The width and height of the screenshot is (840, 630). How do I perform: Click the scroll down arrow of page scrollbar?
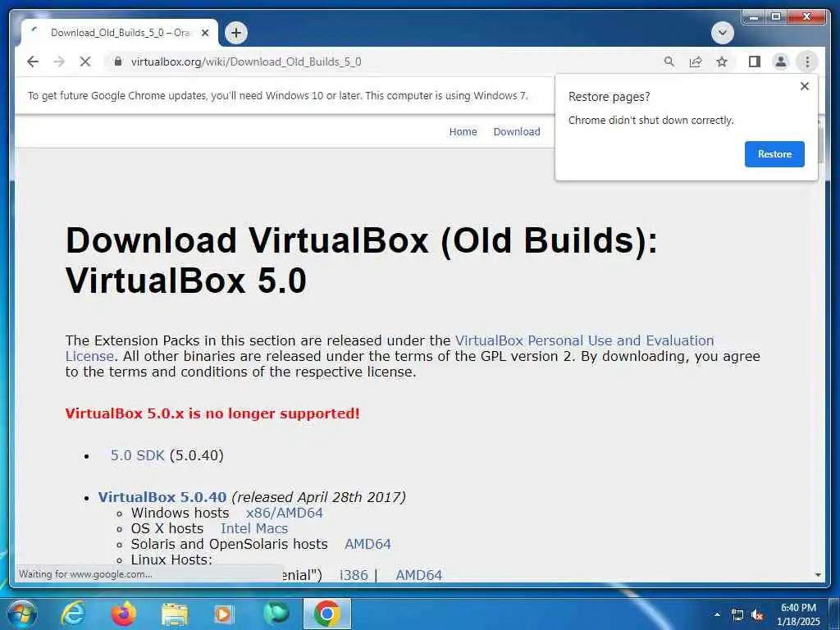pyautogui.click(x=818, y=575)
